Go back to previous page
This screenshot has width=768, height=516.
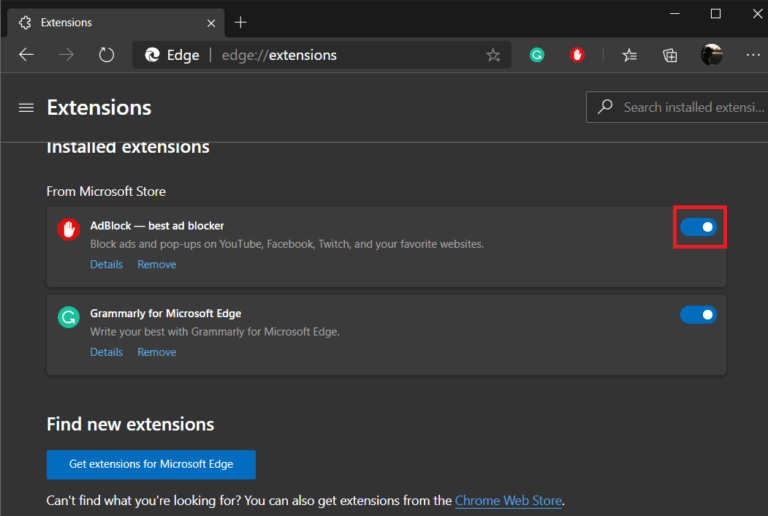click(x=26, y=55)
